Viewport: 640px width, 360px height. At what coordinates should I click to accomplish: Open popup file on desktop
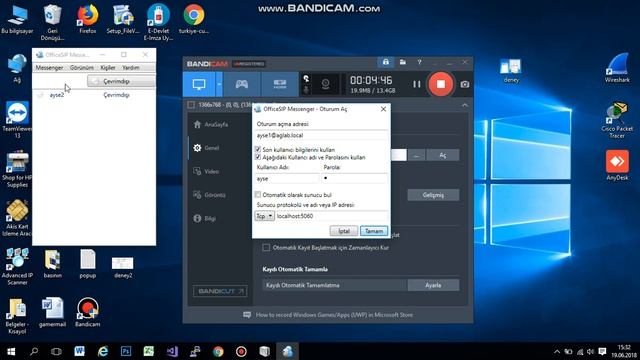click(88, 264)
